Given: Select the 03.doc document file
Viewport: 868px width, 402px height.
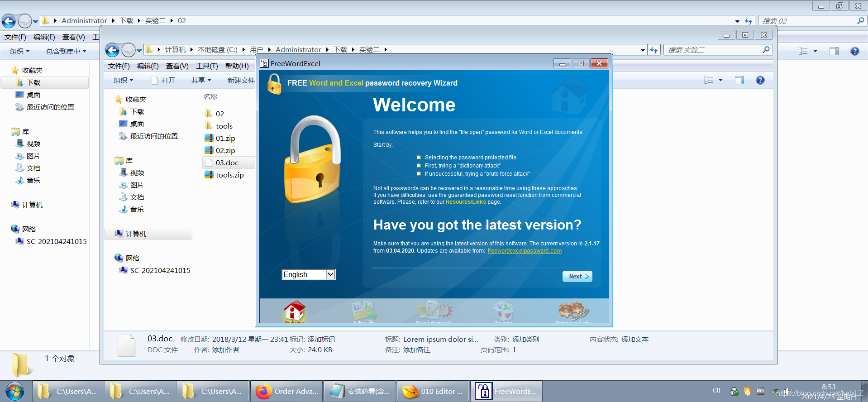Looking at the screenshot, I should (222, 163).
